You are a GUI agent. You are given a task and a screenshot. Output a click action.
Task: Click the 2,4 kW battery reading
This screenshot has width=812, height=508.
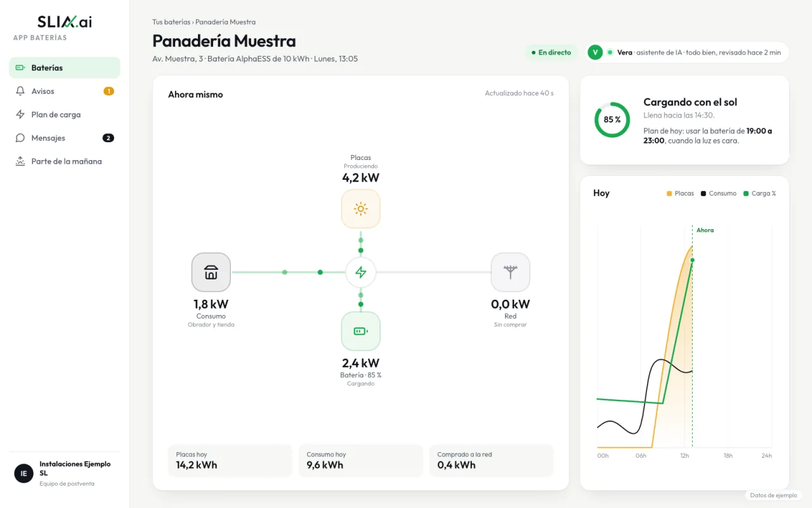(x=361, y=363)
